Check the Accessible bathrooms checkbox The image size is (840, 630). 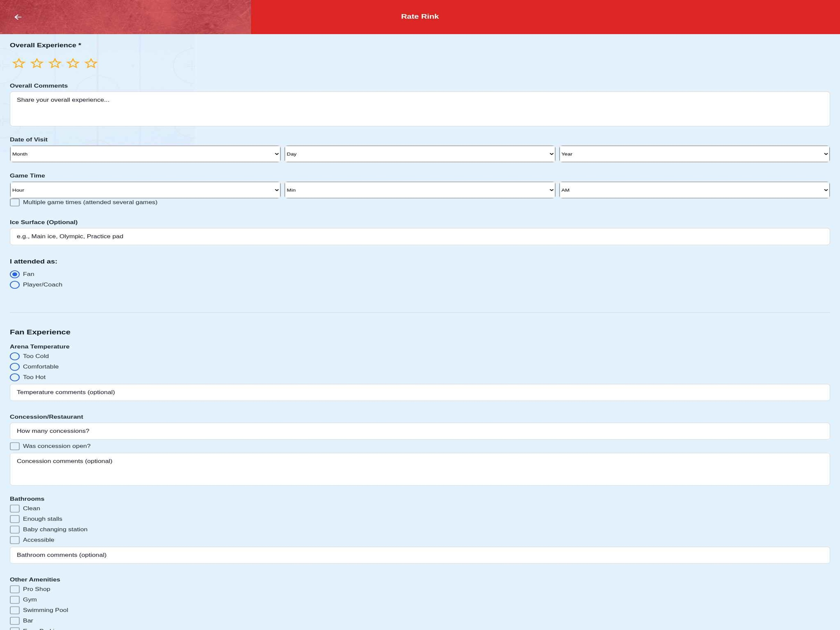click(x=15, y=540)
